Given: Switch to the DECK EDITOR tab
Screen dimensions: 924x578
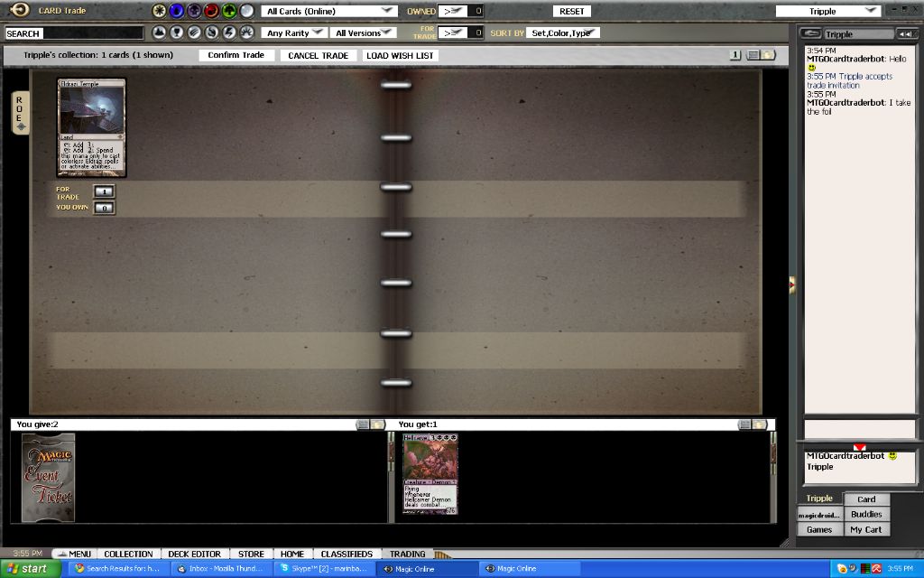Looking at the screenshot, I should [193, 554].
